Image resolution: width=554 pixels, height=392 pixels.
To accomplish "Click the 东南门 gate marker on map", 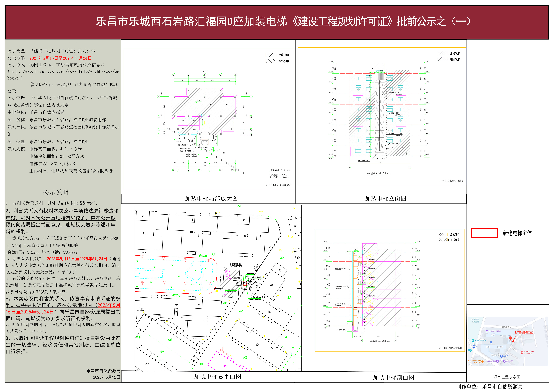I will pyautogui.click(x=501, y=356).
